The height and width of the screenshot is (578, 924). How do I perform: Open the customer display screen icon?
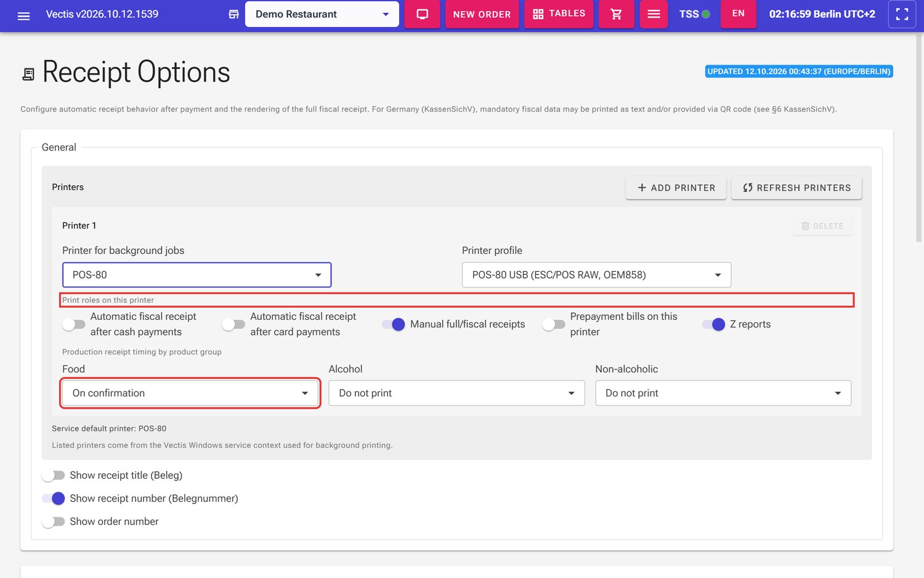pos(422,14)
